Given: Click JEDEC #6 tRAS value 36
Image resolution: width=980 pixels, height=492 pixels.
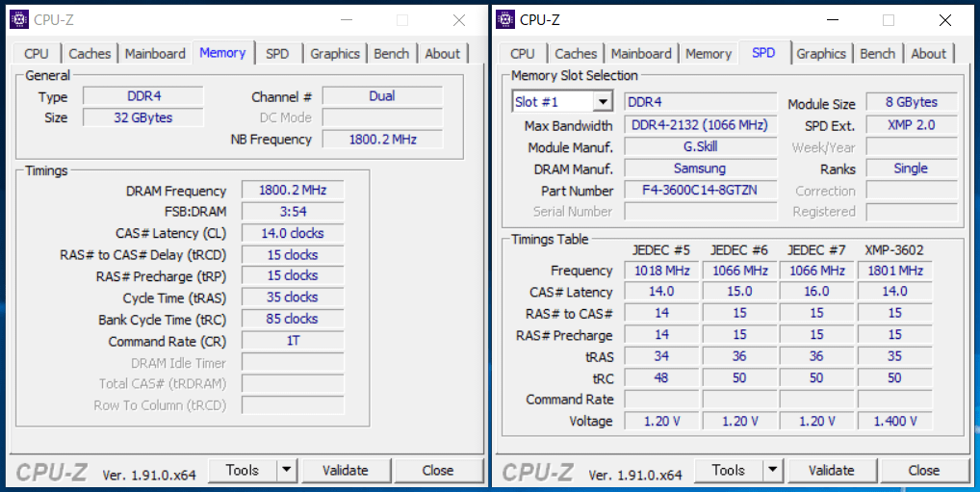Looking at the screenshot, I should click(x=739, y=356).
